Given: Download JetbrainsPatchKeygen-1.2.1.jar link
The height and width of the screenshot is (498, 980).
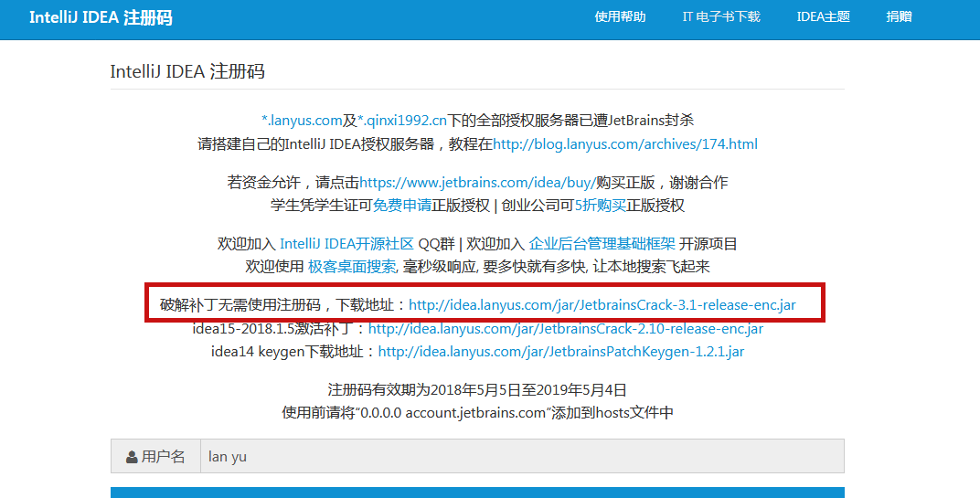Looking at the screenshot, I should [x=561, y=352].
